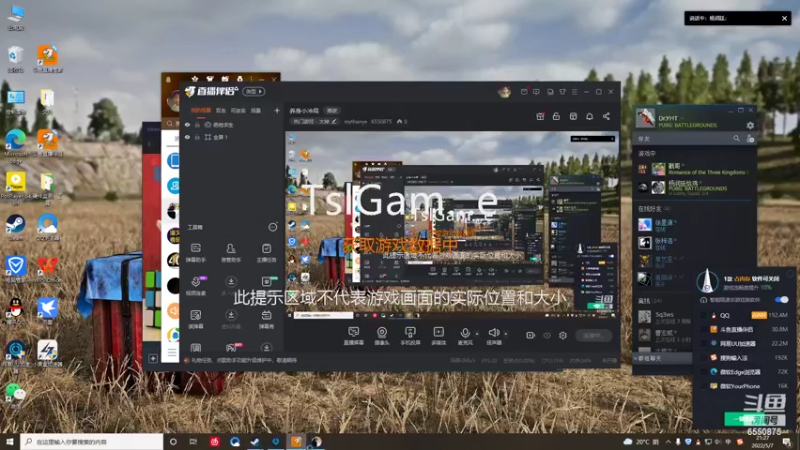Lock the 全屏1 source layer
800x450 pixels.
[x=197, y=137]
